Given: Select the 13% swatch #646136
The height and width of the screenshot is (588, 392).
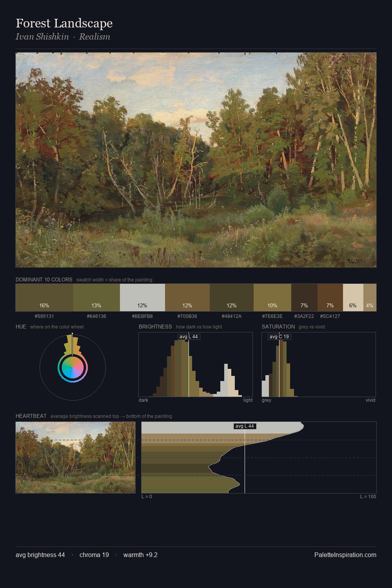Looking at the screenshot, I should (96, 298).
